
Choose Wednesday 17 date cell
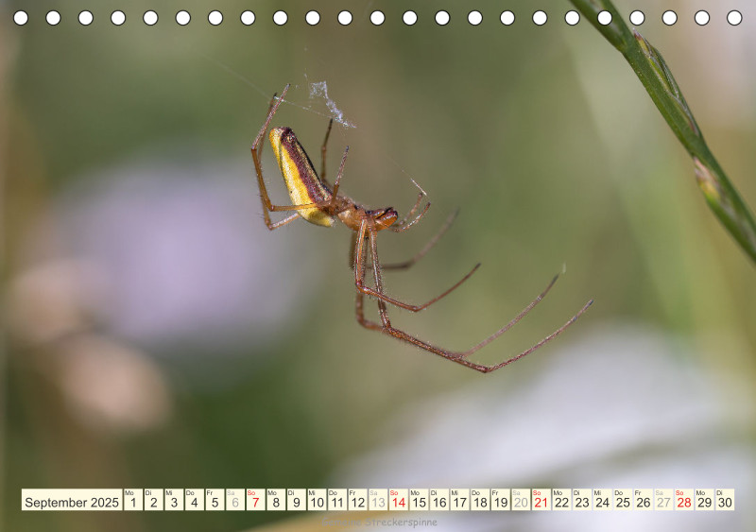point(460,500)
